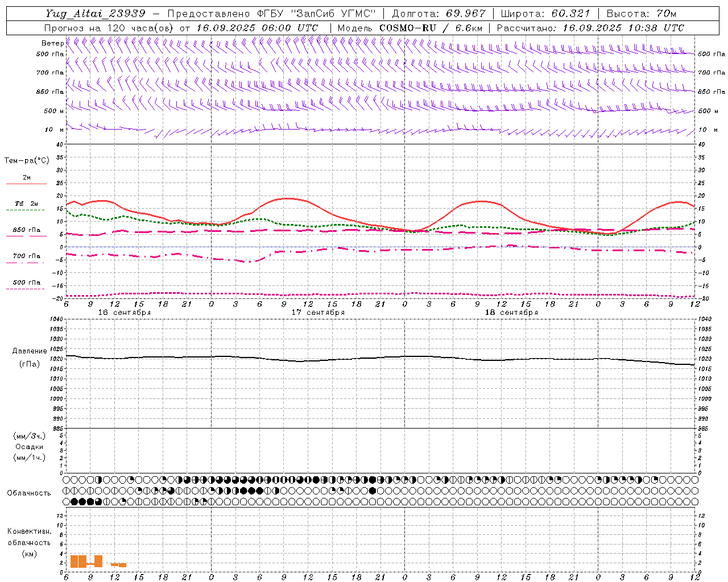Screen dimensions: 728x582
Task: Click the Td 2м dew point legend label
Action: pos(27,203)
